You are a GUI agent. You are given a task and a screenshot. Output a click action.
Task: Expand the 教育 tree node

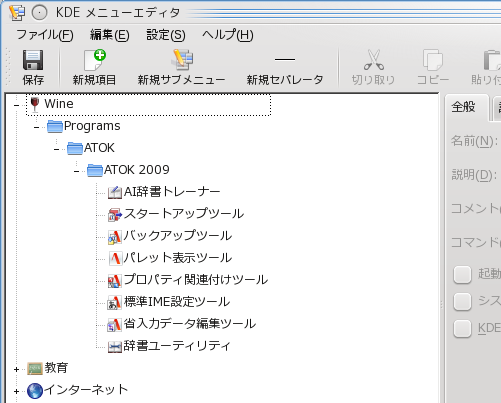point(16,369)
